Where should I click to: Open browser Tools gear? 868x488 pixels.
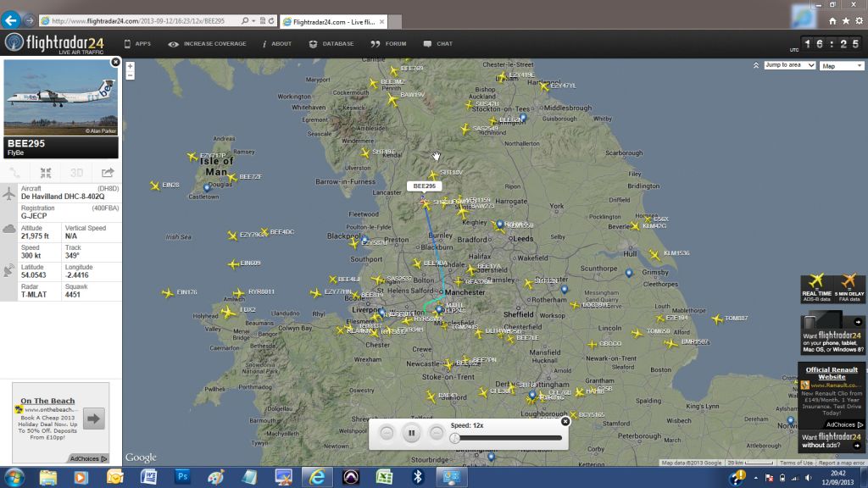(x=860, y=21)
